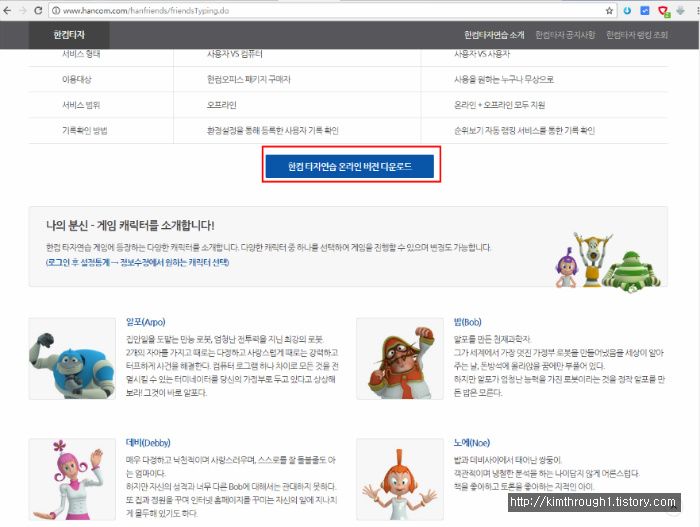The height and width of the screenshot is (527, 700).
Task: Select the 온라인 + 오프라인 모두 지원 cell
Action: [500, 105]
